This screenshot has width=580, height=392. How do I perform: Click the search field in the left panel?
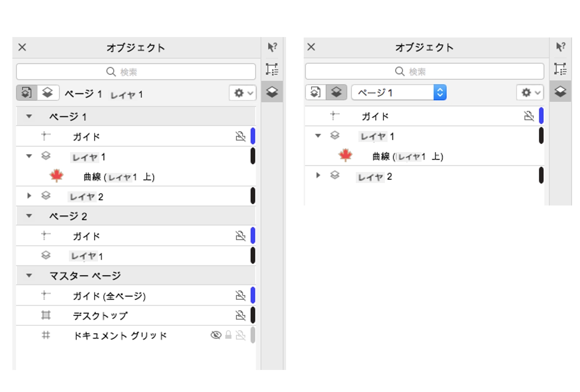pos(136,71)
